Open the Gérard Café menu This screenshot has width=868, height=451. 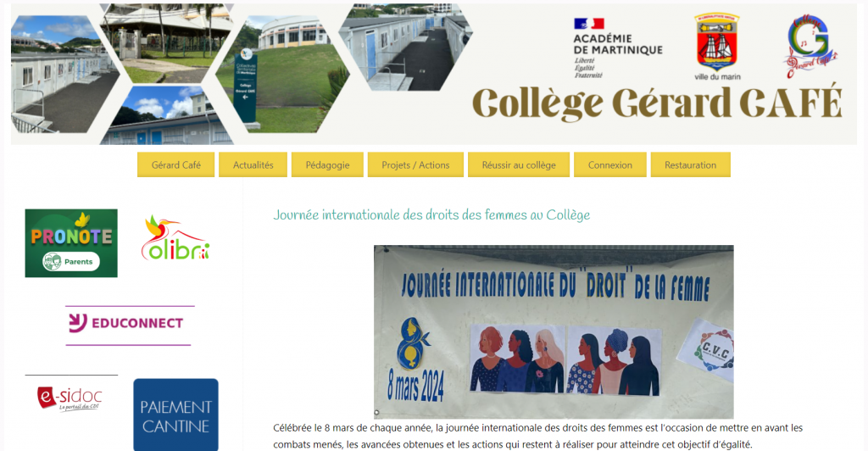pos(176,165)
